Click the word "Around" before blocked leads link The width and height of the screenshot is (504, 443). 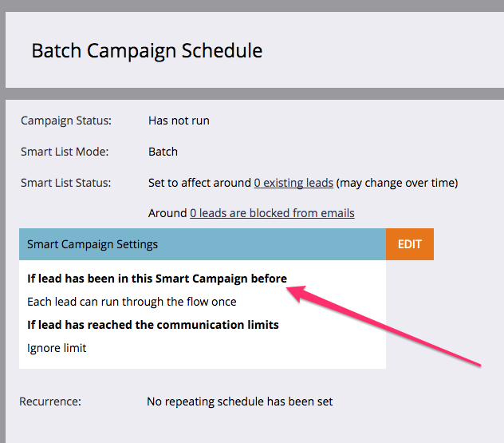tap(167, 213)
